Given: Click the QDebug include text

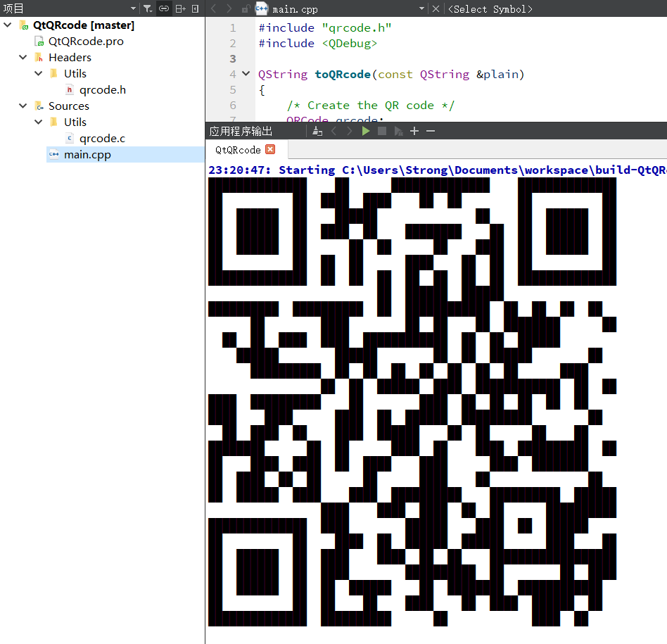Looking at the screenshot, I should [349, 43].
